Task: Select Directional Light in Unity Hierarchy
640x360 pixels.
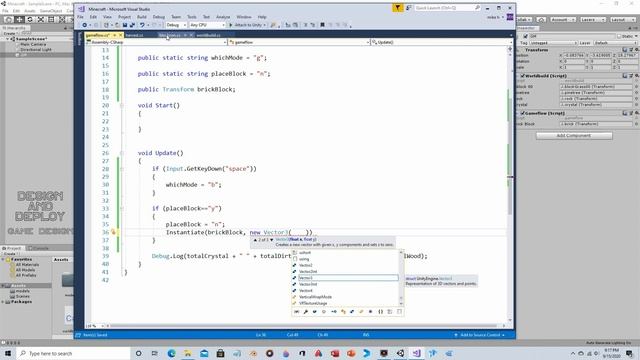Action: (36, 49)
